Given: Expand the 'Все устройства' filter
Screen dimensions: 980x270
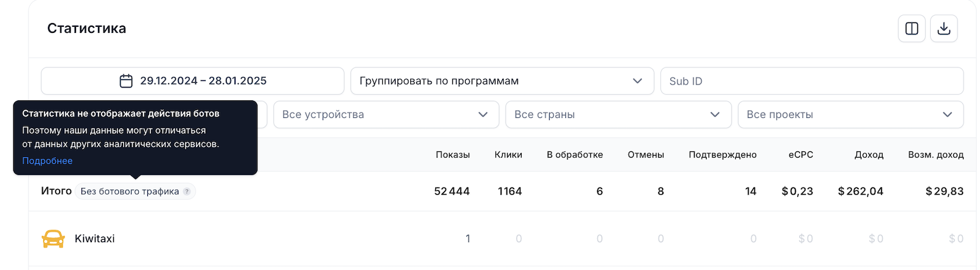Looking at the screenshot, I should pos(386,115).
